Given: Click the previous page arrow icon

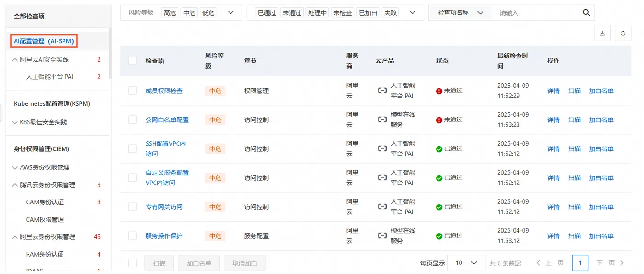Looking at the screenshot, I should point(539,263).
